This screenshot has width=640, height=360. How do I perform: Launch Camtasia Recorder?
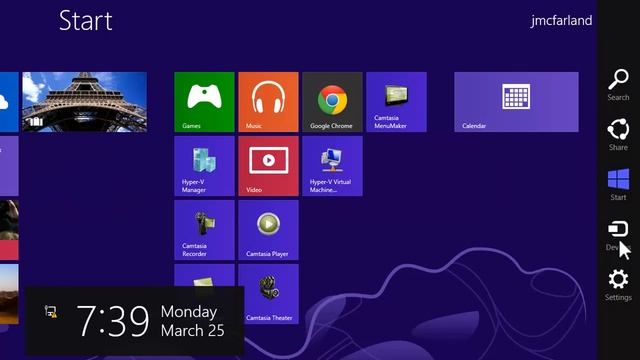(204, 230)
